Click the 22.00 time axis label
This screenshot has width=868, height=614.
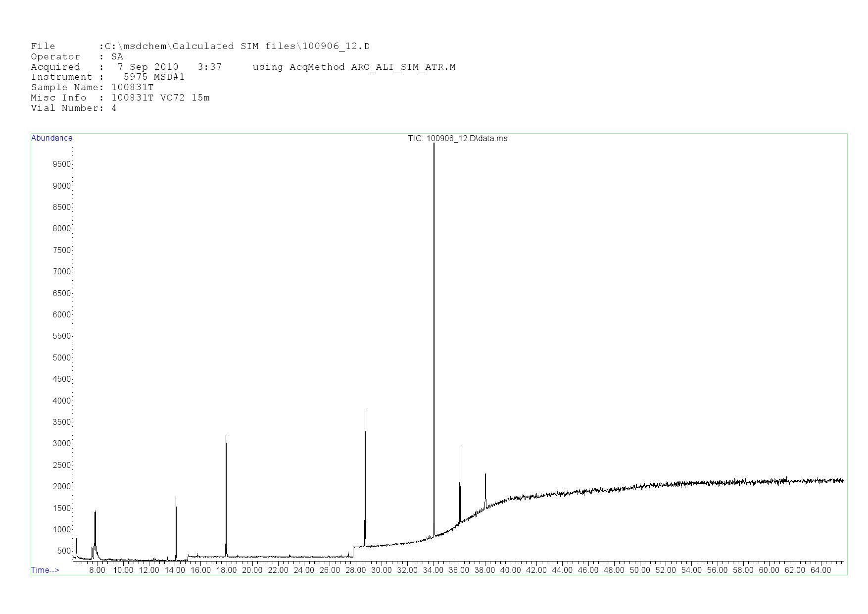click(278, 570)
